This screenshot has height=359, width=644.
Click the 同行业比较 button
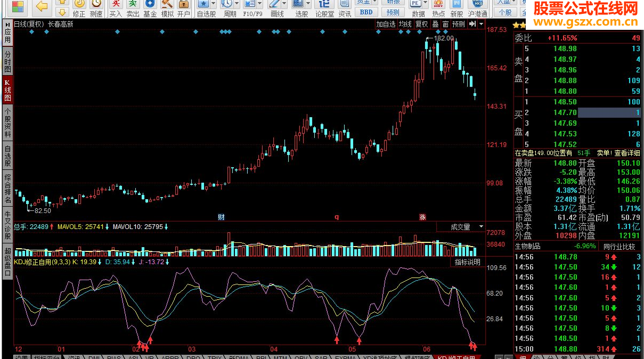[619, 247]
